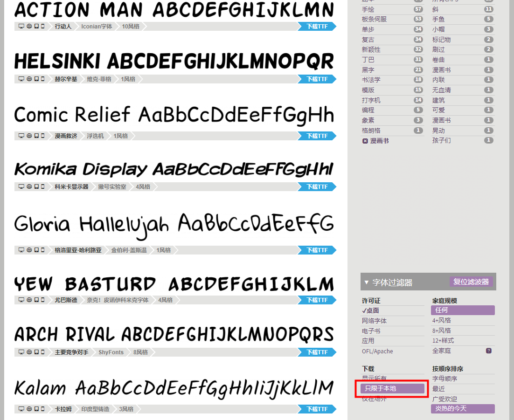
Task: Click the app license icon in the 赫尔辛基 row
Action: click(42, 79)
